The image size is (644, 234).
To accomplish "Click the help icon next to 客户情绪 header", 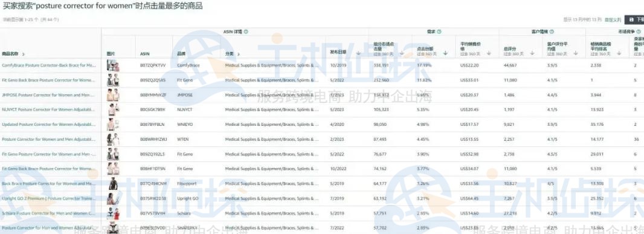I will point(552,31).
